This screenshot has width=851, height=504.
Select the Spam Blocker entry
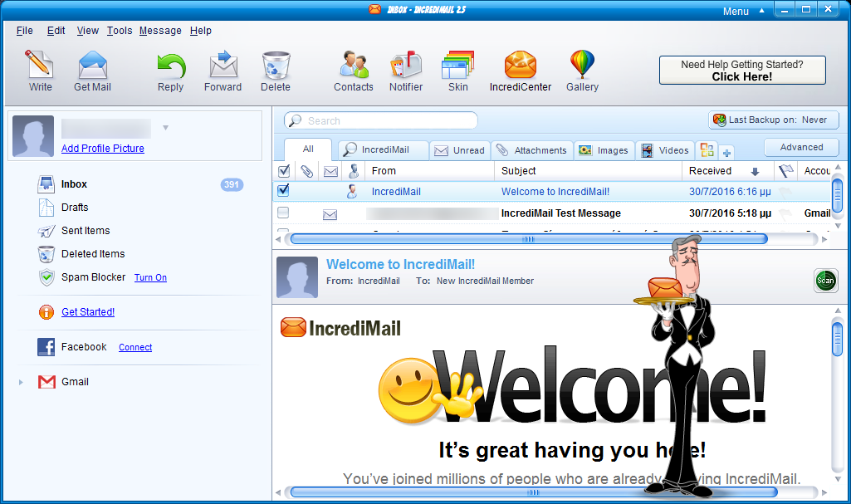point(93,277)
